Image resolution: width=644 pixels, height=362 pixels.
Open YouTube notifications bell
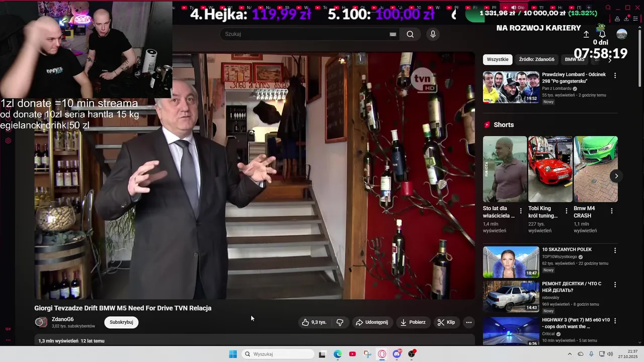[x=602, y=34]
